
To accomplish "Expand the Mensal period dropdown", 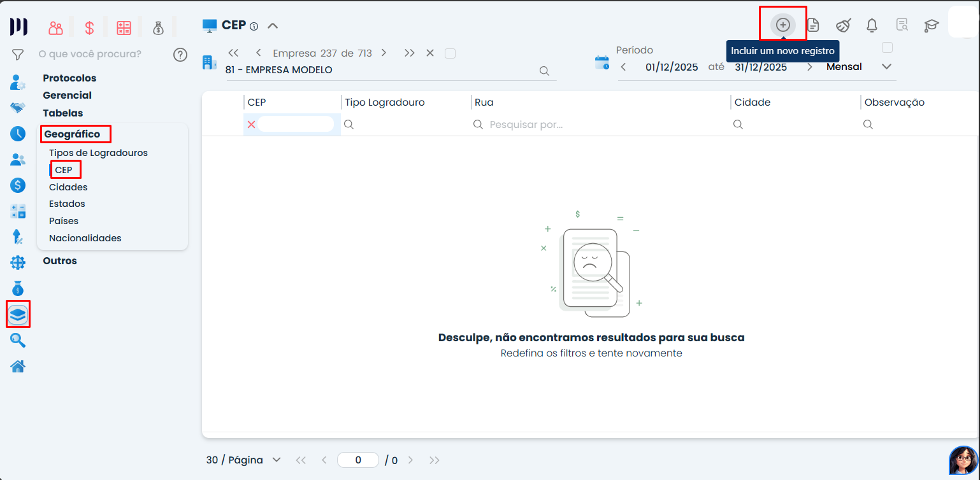I will coord(886,67).
